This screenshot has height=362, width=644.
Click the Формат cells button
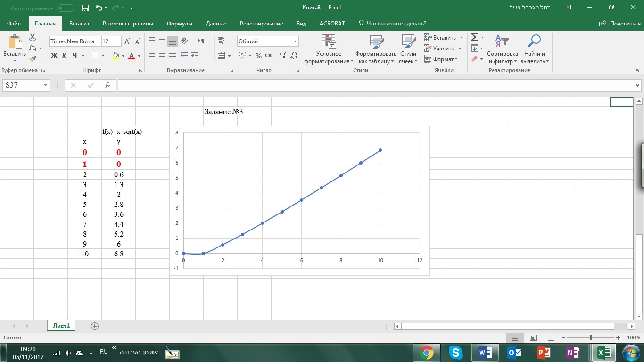tap(441, 59)
